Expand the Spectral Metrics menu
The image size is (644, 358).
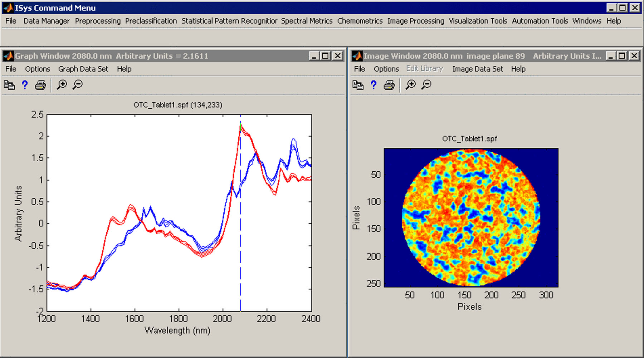tap(307, 21)
